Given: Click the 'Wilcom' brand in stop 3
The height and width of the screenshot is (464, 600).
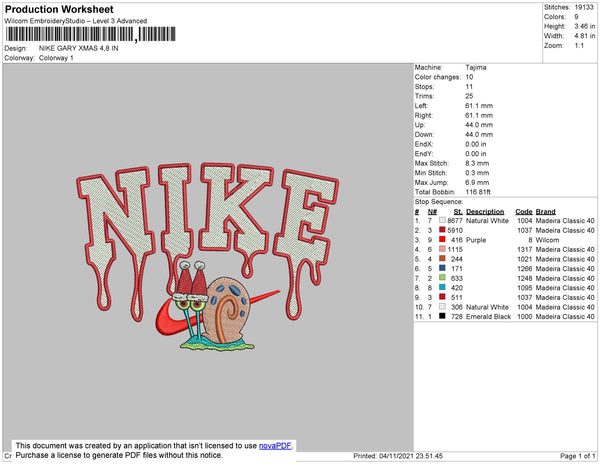Looking at the screenshot, I should click(x=547, y=240).
